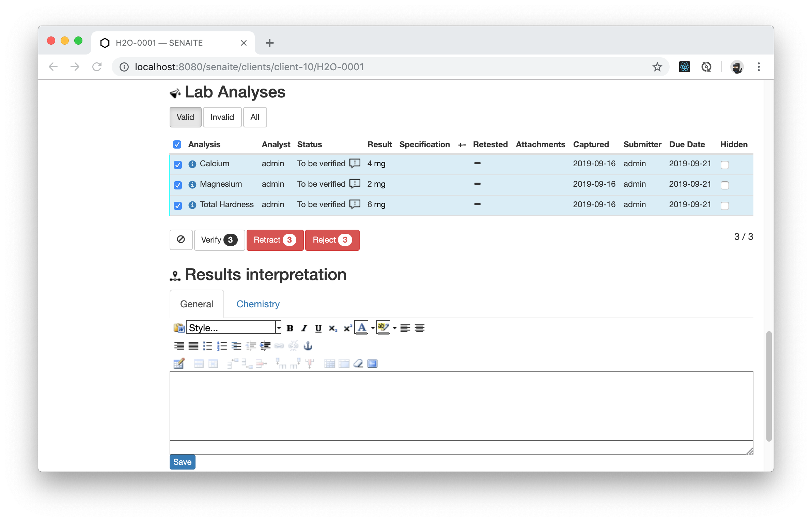The width and height of the screenshot is (812, 522).
Task: Click the Paste from Word icon
Action: click(179, 328)
